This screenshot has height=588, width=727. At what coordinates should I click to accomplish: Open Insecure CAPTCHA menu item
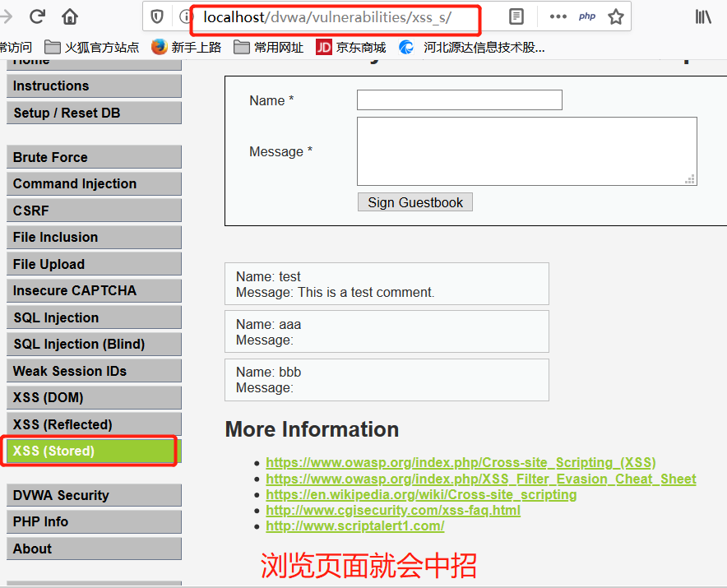point(94,291)
